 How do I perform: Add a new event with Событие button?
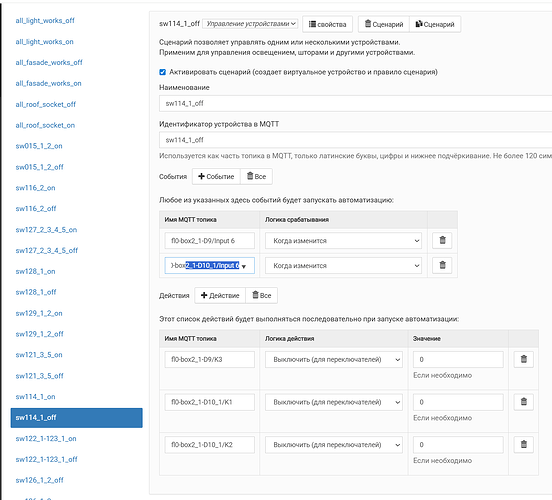216,176
